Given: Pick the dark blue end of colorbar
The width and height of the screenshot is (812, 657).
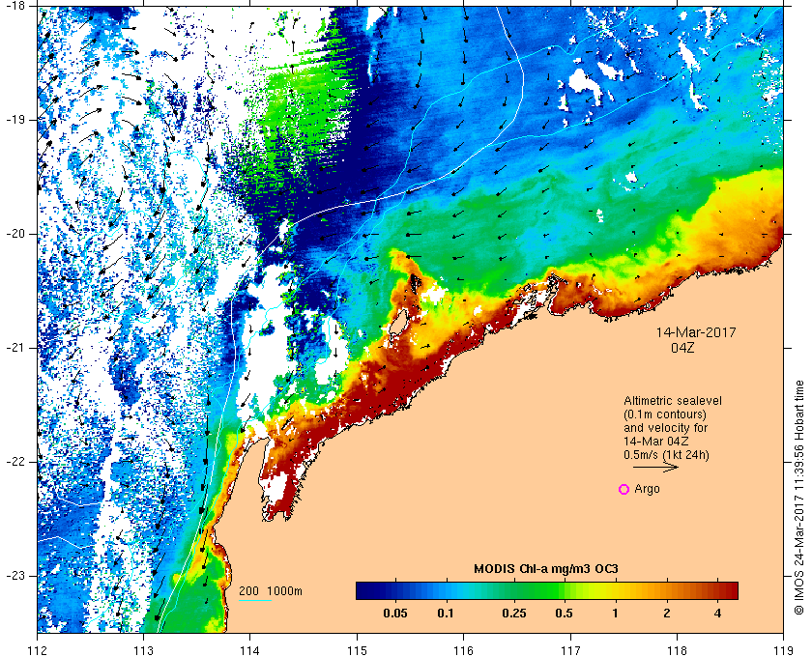Looking at the screenshot, I should (365, 590).
